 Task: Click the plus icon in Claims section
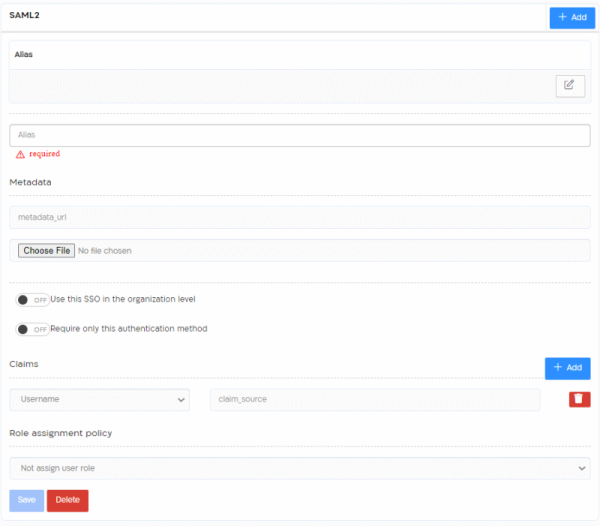click(x=557, y=368)
